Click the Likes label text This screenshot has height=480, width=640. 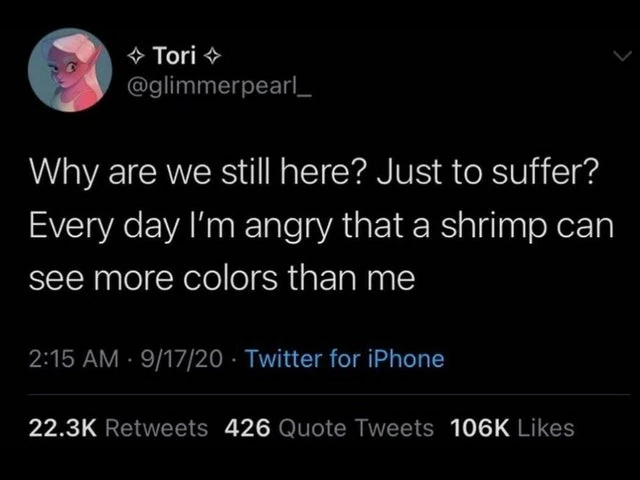pyautogui.click(x=546, y=429)
